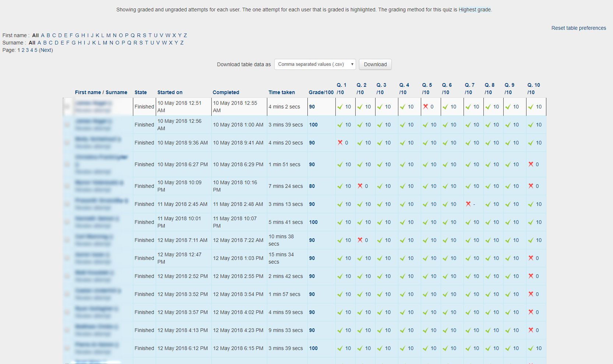Click green check under Q.10 in 12 May 6:12 PM row
Viewport: 613px width, 364px height.
pyautogui.click(x=531, y=349)
